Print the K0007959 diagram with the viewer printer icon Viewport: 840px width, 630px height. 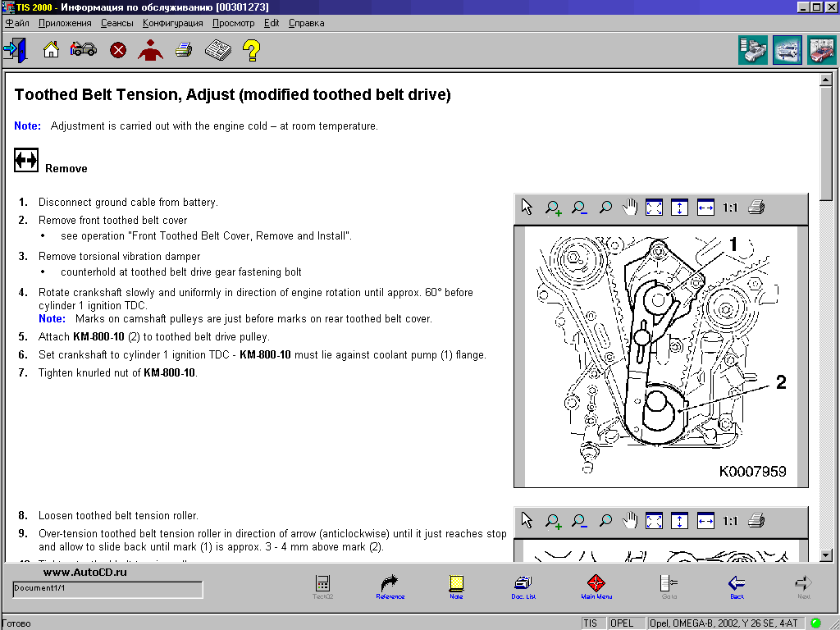point(756,208)
